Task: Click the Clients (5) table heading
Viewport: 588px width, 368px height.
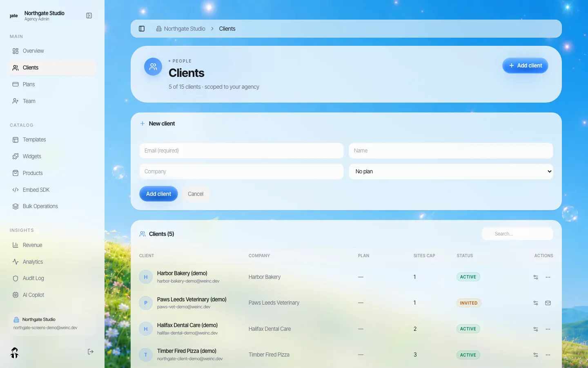Action: (x=161, y=234)
